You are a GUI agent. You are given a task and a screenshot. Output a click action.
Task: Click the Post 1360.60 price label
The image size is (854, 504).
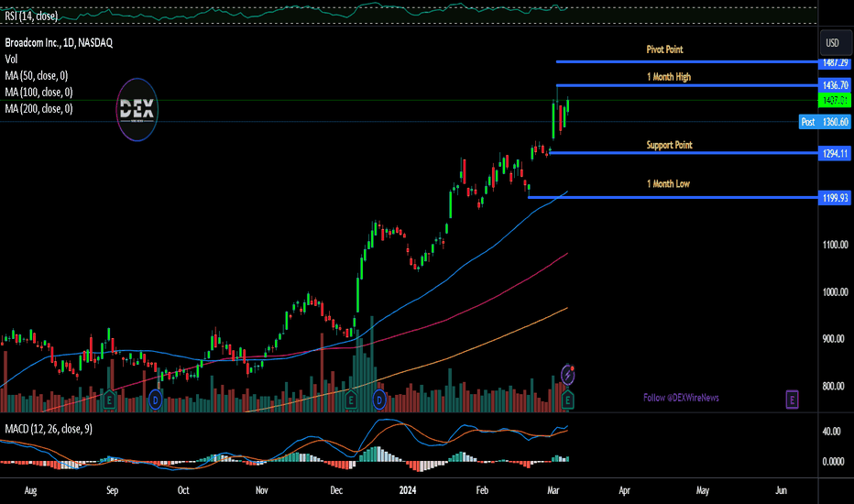tap(825, 122)
